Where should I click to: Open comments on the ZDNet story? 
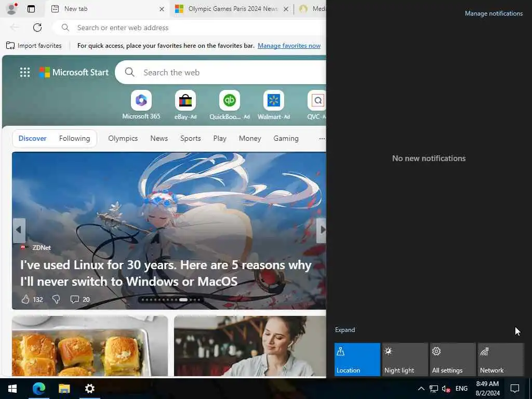tap(75, 299)
